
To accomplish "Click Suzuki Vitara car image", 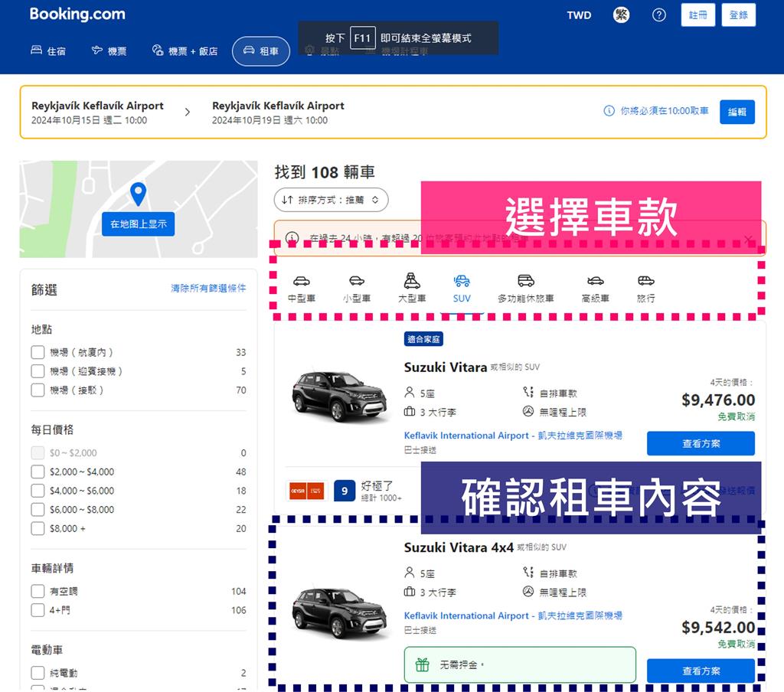I will (x=339, y=396).
